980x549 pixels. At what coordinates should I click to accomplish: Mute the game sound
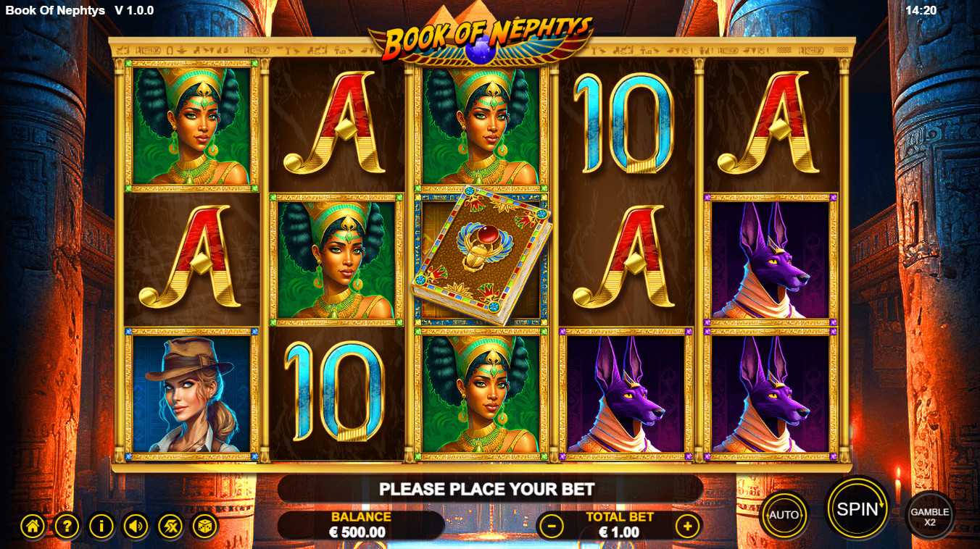coord(136,526)
